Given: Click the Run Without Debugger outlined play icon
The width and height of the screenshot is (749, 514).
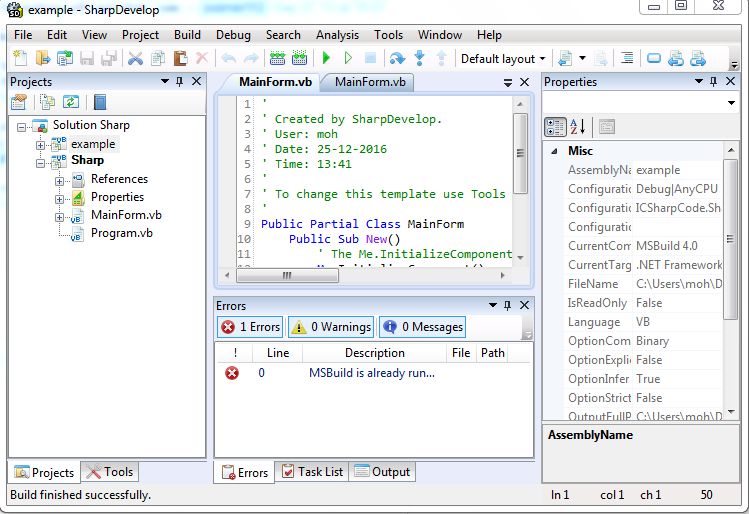Looking at the screenshot, I should point(348,58).
